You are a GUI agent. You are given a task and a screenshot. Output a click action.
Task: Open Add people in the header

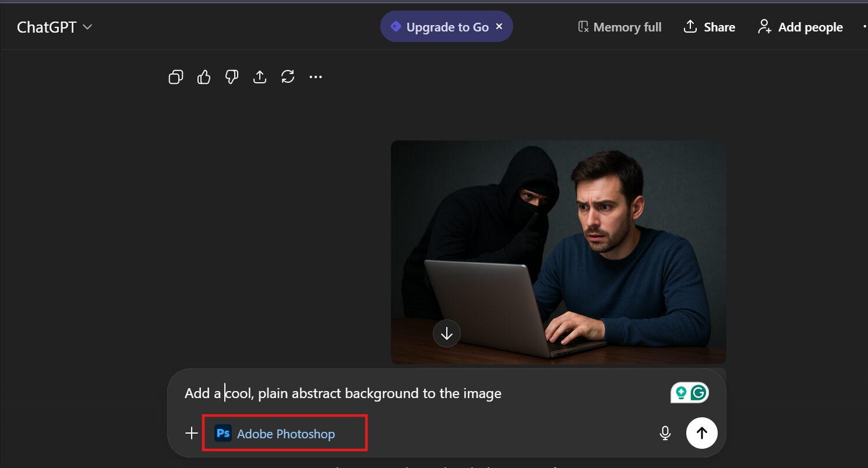click(800, 27)
